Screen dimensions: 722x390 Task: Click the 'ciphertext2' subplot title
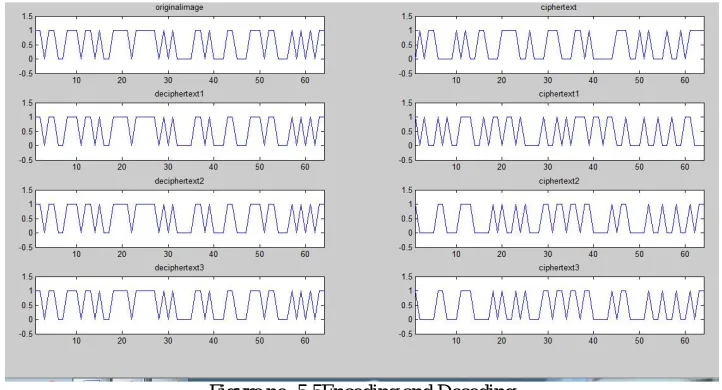click(559, 181)
